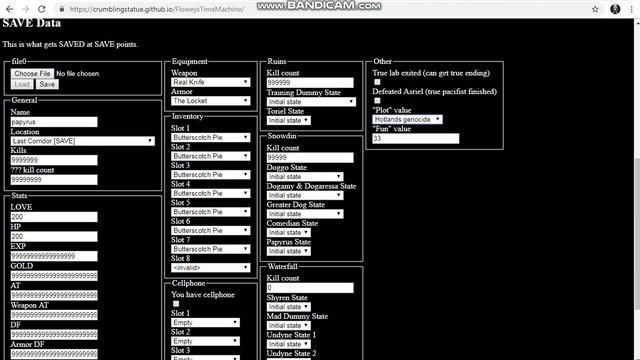Open Training Dummy State dropdown
The width and height of the screenshot is (640, 360).
311,102
